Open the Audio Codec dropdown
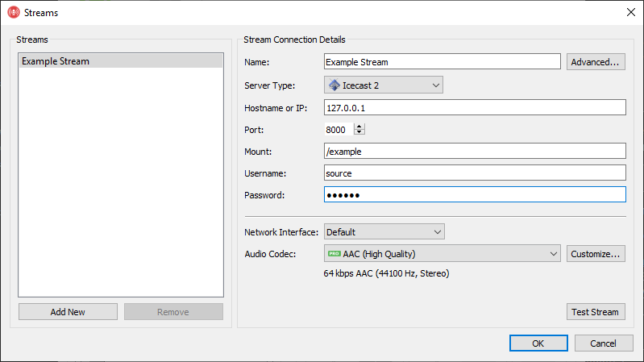Image resolution: width=644 pixels, height=362 pixels. (x=442, y=254)
